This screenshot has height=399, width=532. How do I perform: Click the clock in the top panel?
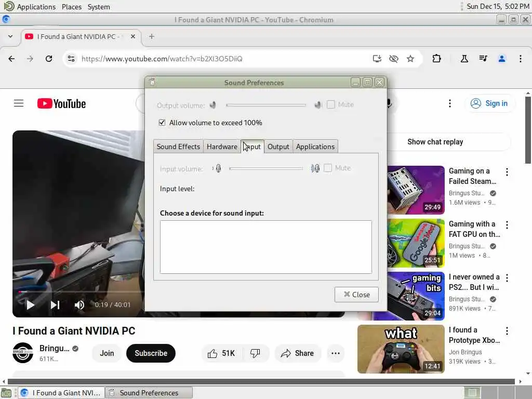(x=498, y=6)
